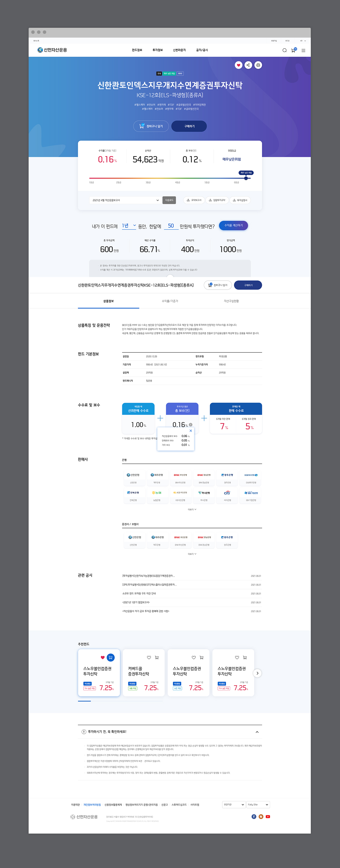Expand 더보기 under 은행 list
340x868 pixels.
point(192,510)
